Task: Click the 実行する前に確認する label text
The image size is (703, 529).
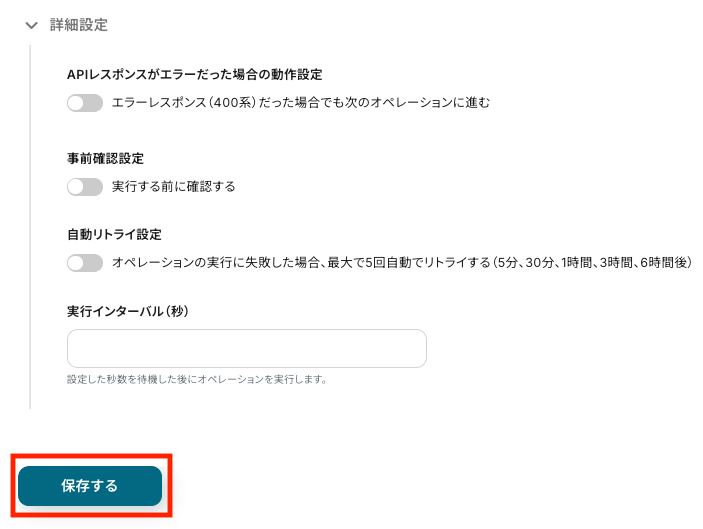Action: (x=173, y=186)
